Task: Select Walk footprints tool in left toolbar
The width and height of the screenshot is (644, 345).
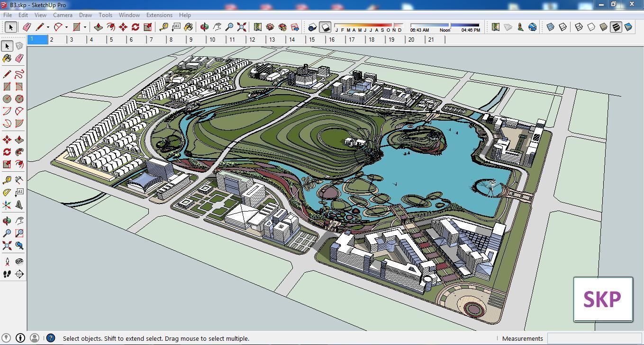Action: [x=7, y=274]
